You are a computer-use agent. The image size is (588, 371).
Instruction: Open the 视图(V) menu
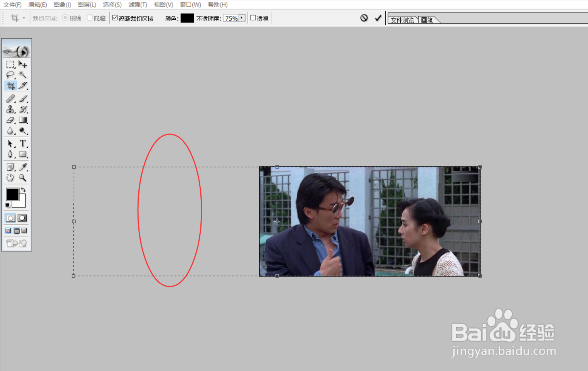click(x=163, y=5)
